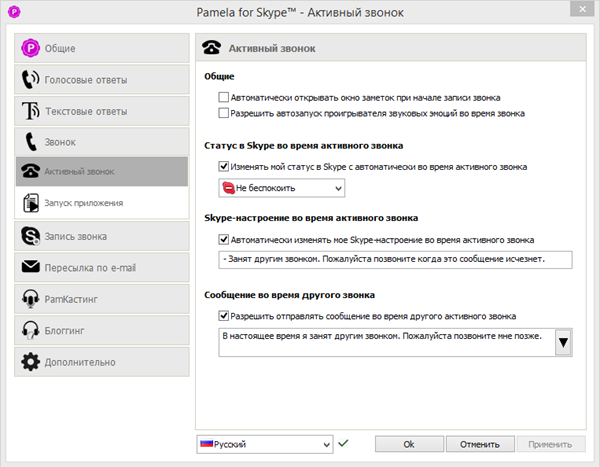Click the PamКастинг headset icon
The image size is (600, 467).
tap(31, 298)
